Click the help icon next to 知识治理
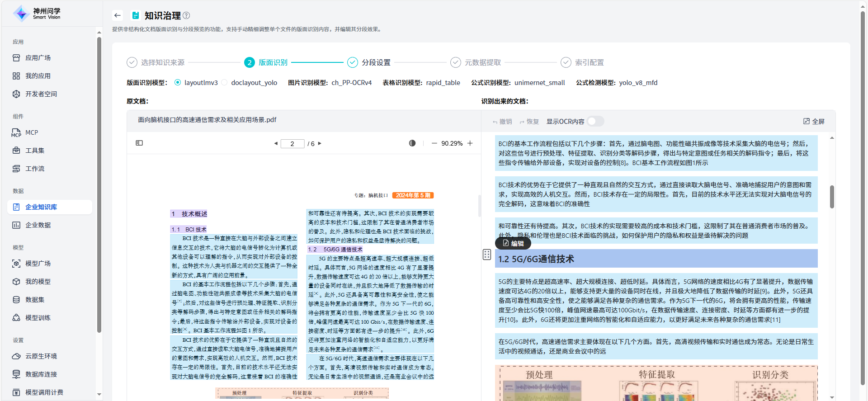The image size is (868, 401). [186, 15]
